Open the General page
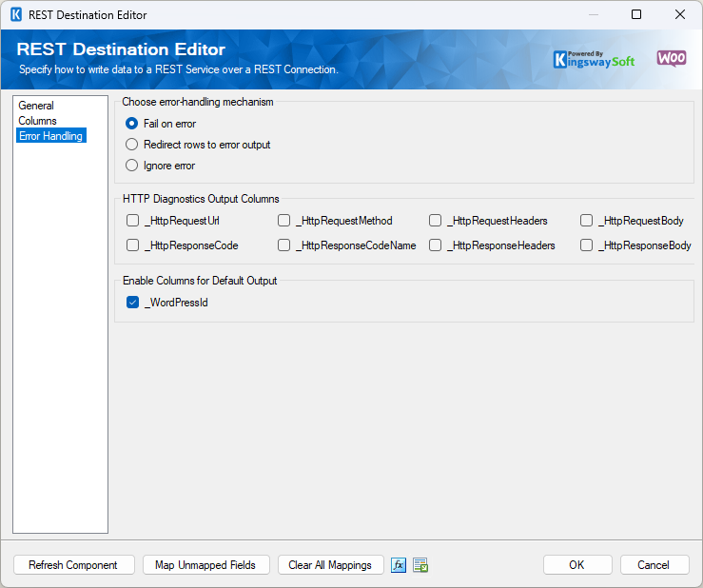Screen dimensions: 703x588 (36, 106)
